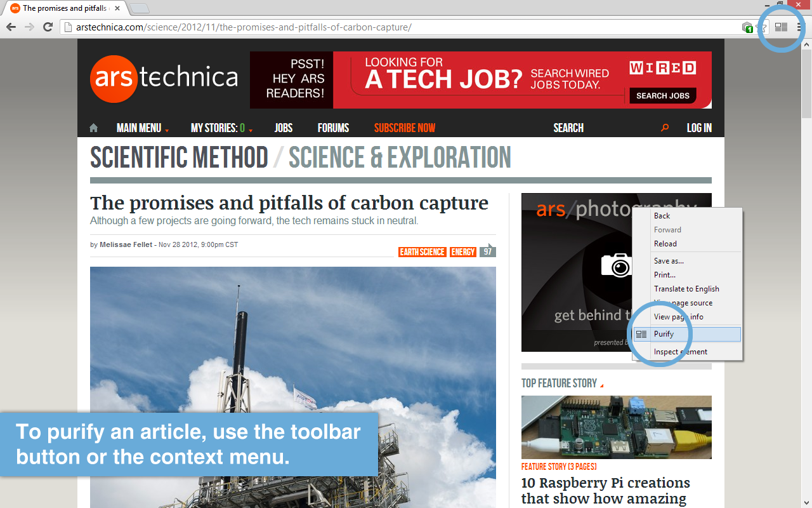812x508 pixels.
Task: Open a new tab with the tab button
Action: (140, 8)
